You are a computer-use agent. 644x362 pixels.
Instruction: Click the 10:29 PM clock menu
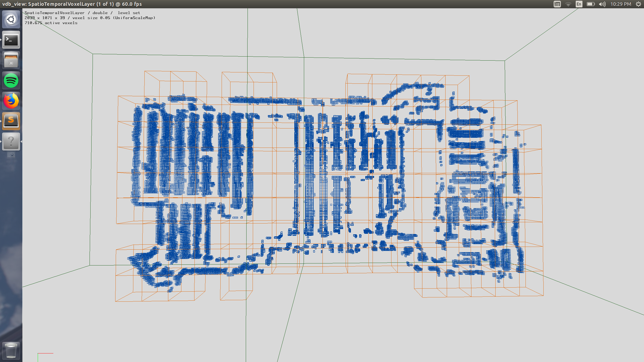(621, 4)
